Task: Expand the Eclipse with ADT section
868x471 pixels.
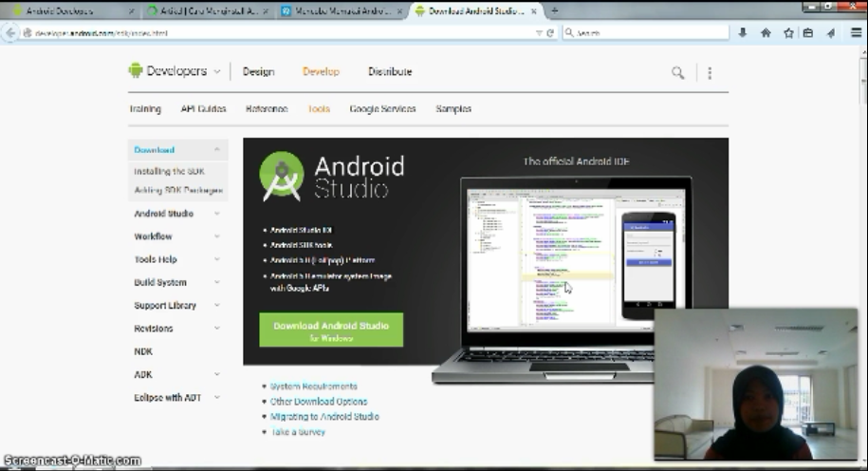Action: [217, 397]
